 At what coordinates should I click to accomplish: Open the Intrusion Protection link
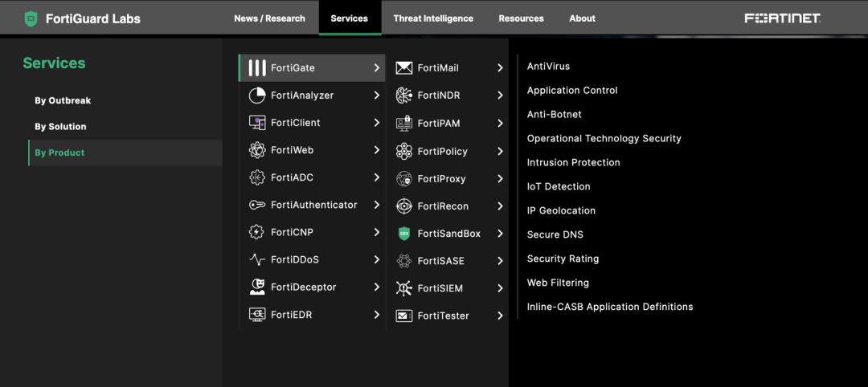[x=573, y=162]
